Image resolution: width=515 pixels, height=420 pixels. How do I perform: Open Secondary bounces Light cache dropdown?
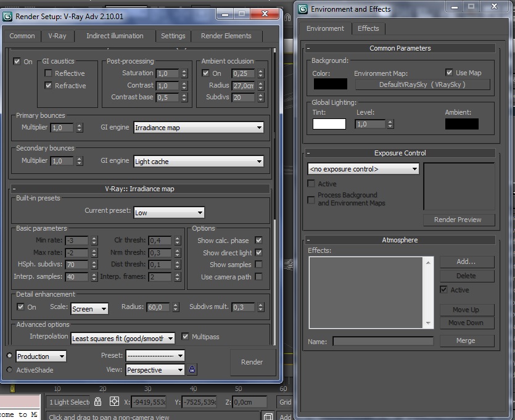pyautogui.click(x=199, y=161)
